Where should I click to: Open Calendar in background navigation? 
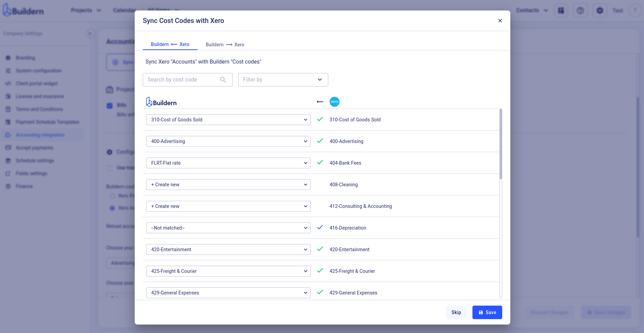124,10
